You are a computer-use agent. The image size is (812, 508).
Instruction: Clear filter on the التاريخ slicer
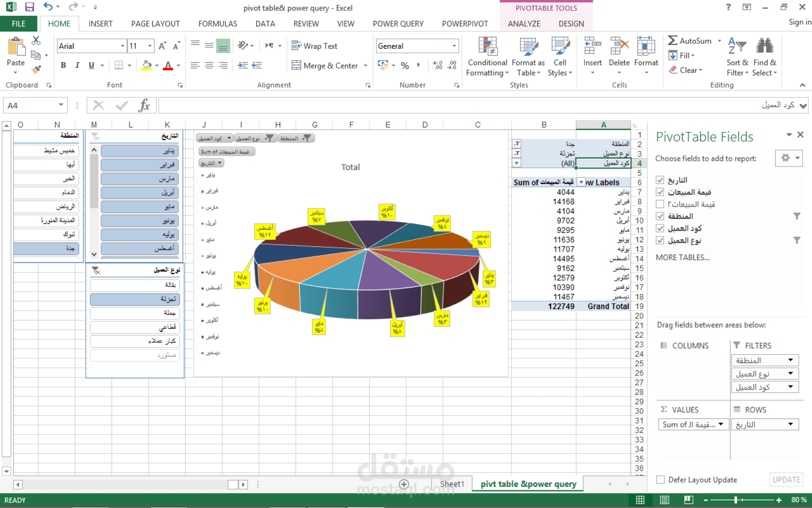tap(96, 137)
